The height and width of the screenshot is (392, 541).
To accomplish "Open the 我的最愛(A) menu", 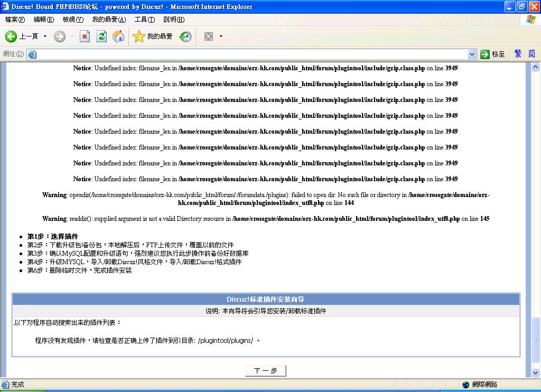I will pyautogui.click(x=109, y=20).
